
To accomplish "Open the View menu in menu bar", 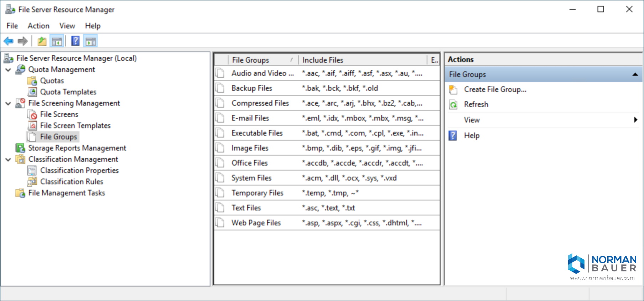I will [x=67, y=26].
